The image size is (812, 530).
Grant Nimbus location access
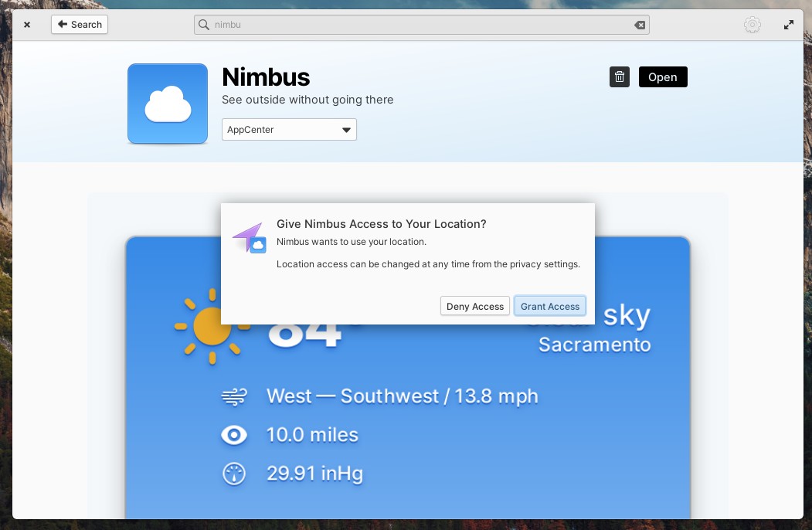(x=550, y=306)
